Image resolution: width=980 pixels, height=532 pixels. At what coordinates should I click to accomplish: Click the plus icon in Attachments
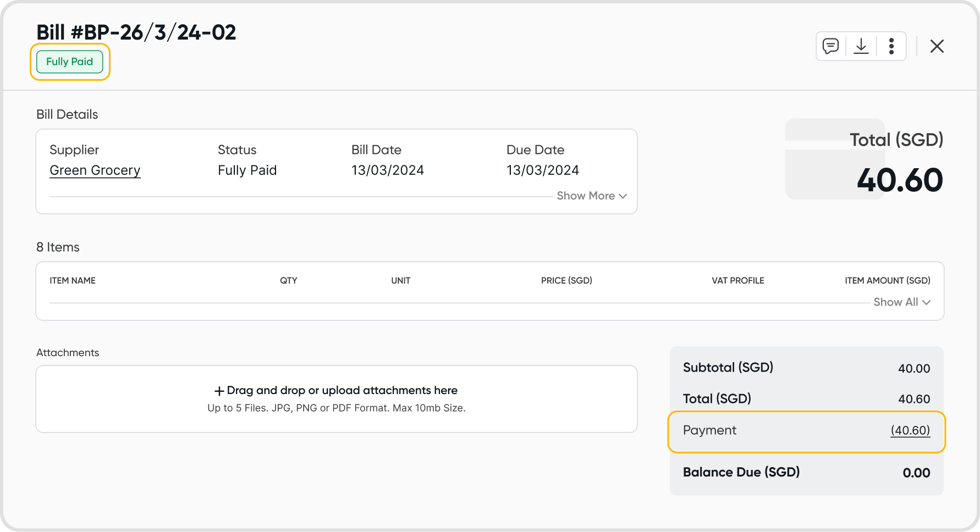coord(219,391)
